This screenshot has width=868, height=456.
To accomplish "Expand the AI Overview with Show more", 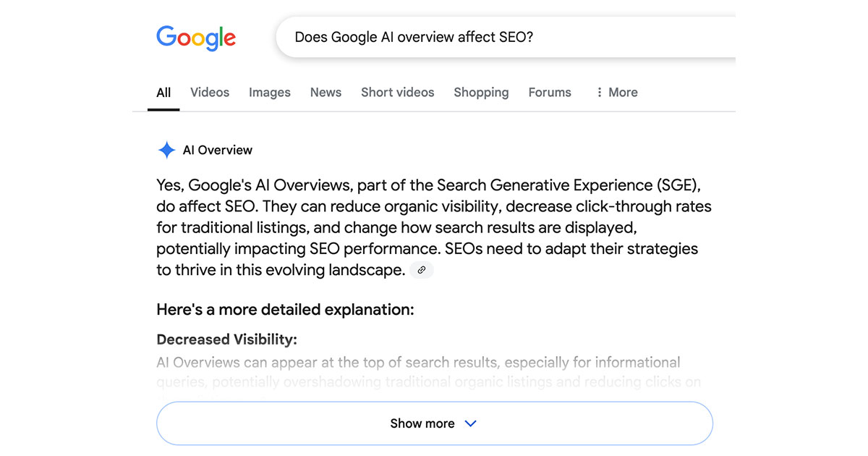I will (x=435, y=423).
